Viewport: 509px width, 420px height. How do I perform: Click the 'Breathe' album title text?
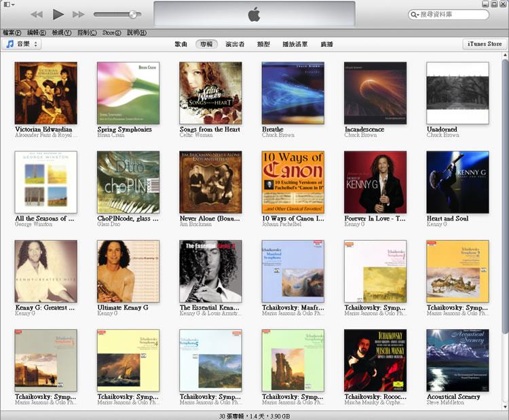tap(273, 129)
